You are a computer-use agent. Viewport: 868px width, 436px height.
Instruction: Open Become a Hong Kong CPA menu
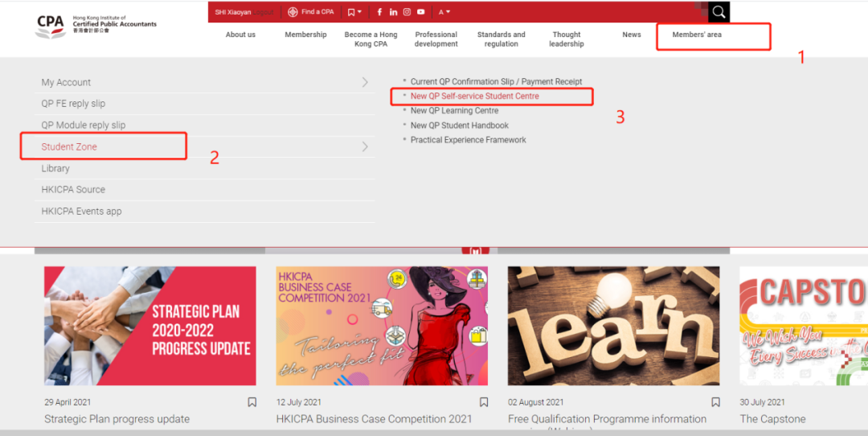click(x=371, y=39)
